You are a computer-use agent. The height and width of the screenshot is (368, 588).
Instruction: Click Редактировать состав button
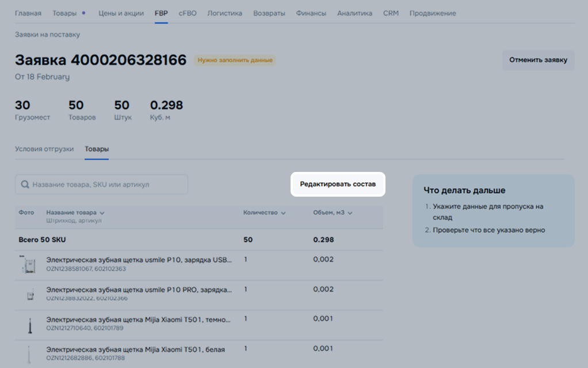[x=338, y=185]
